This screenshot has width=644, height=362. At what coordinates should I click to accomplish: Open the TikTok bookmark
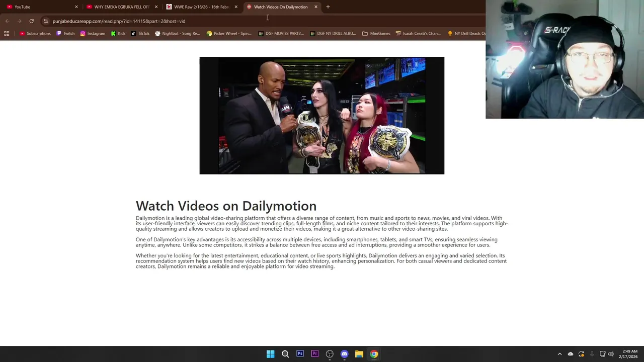point(140,33)
